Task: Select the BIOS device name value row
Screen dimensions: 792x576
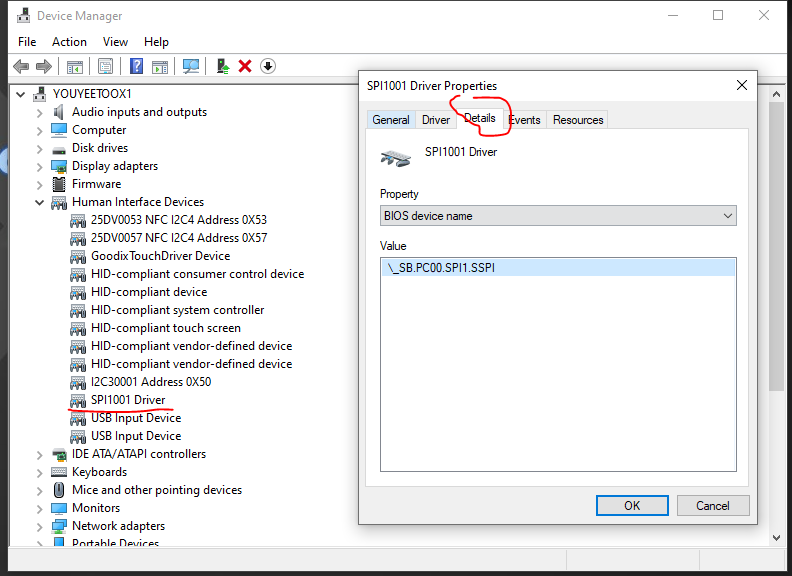Action: pos(557,267)
